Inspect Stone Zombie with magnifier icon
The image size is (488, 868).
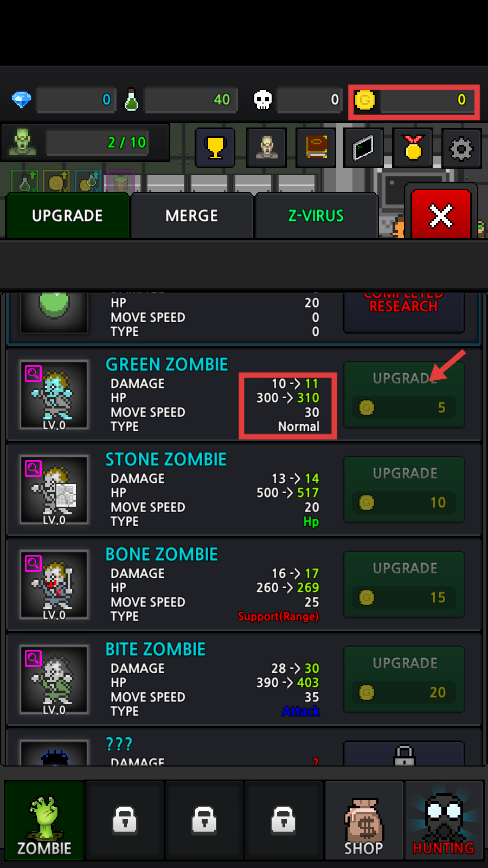pyautogui.click(x=33, y=468)
